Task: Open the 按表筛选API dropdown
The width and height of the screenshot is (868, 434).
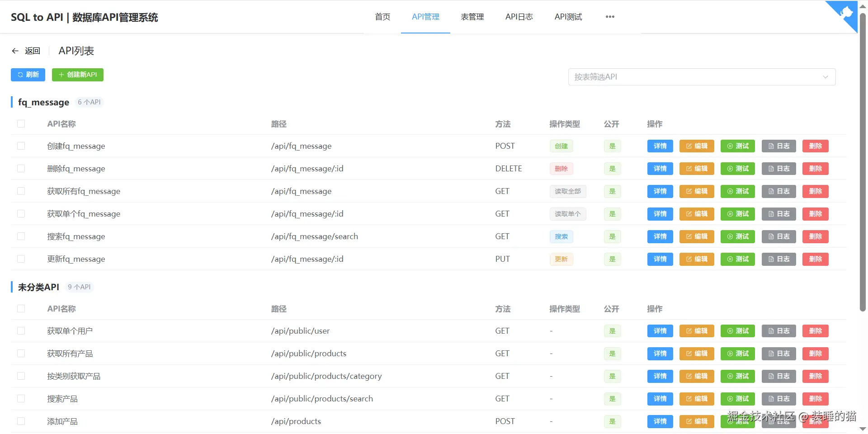Action: (x=701, y=77)
